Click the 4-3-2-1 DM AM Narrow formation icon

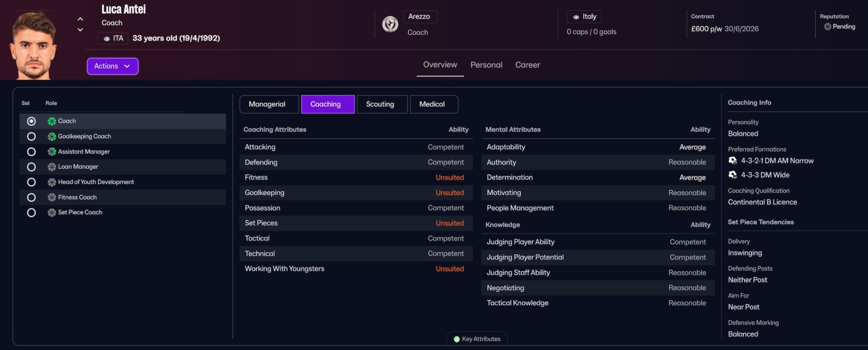[x=732, y=161]
